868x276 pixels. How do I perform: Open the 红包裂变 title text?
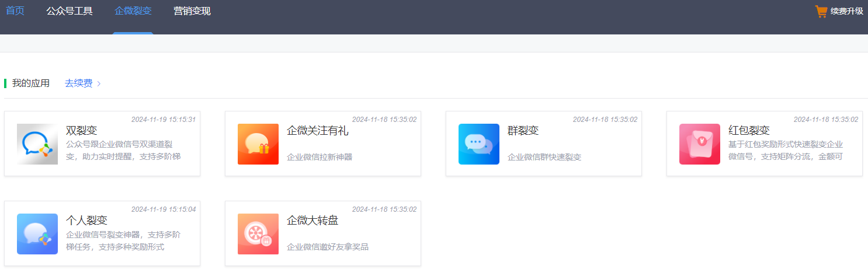click(749, 131)
